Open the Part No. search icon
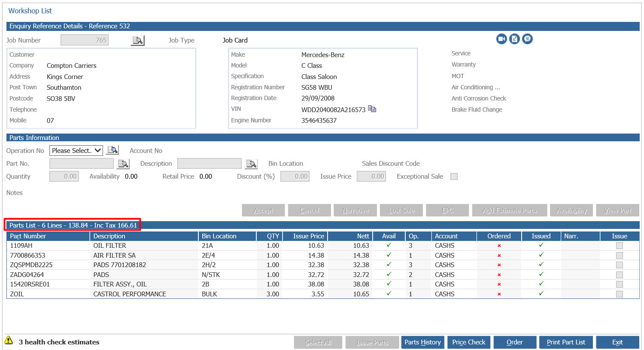 click(123, 164)
